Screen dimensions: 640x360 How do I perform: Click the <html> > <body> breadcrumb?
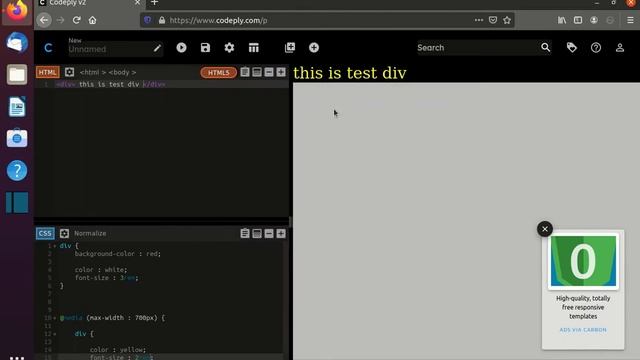click(x=108, y=72)
